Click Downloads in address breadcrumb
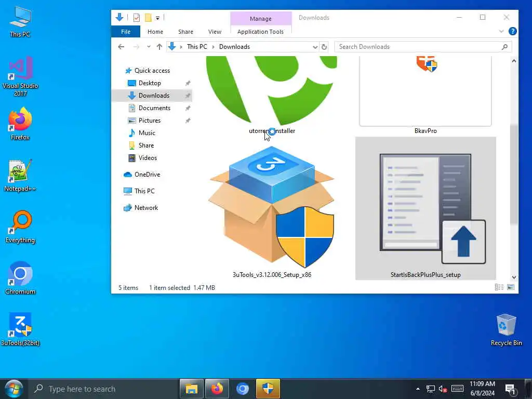The height and width of the screenshot is (399, 532). click(234, 47)
